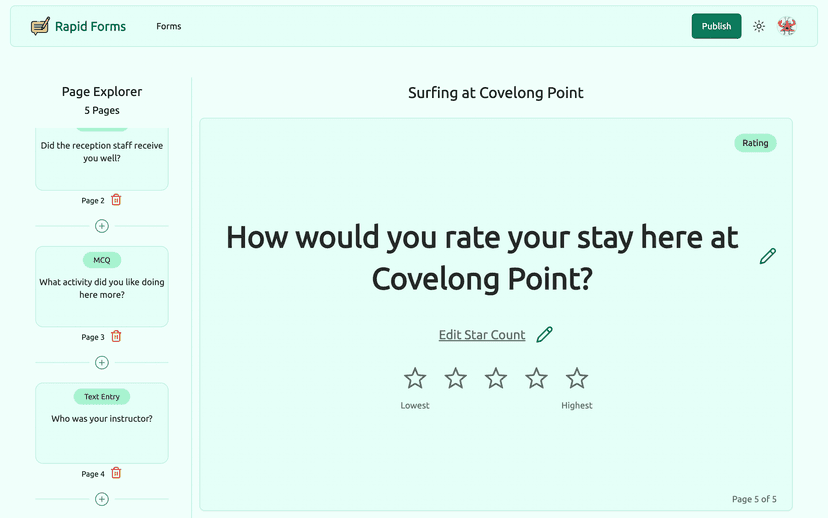Click pencil icon beside Edit Star Count
The image size is (828, 518).
(x=545, y=335)
